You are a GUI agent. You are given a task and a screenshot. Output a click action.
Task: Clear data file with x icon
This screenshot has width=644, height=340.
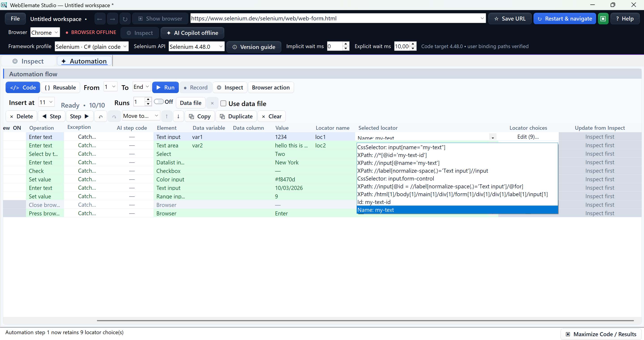pos(212,103)
